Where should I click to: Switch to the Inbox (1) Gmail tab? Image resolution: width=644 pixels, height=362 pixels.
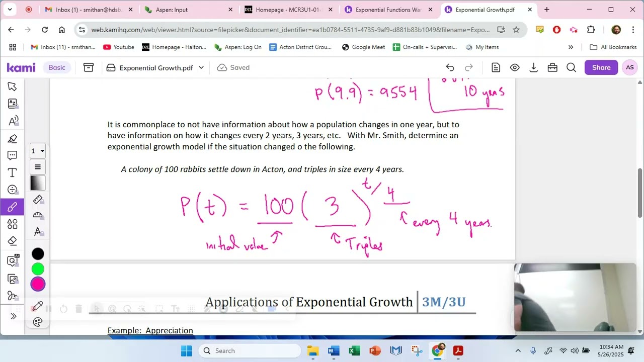[88, 10]
